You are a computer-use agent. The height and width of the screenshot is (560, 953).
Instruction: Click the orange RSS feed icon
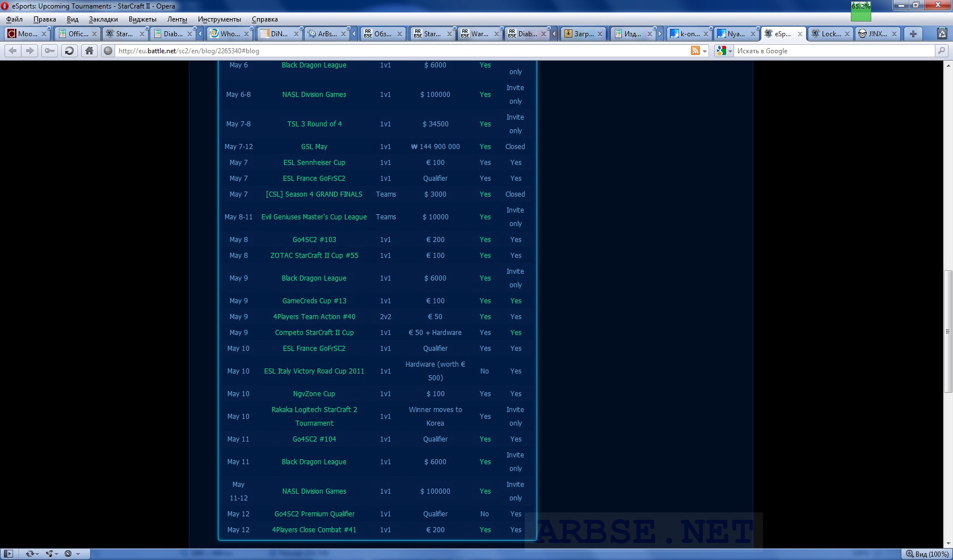(695, 51)
